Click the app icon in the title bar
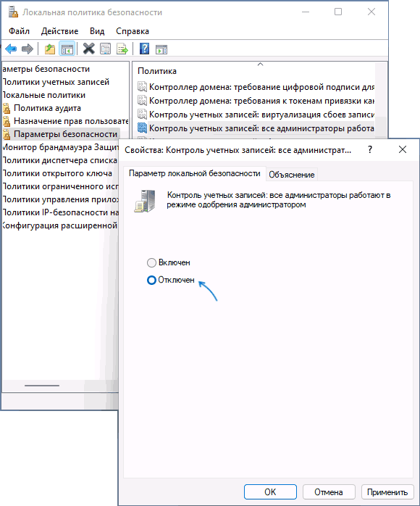 [13, 12]
